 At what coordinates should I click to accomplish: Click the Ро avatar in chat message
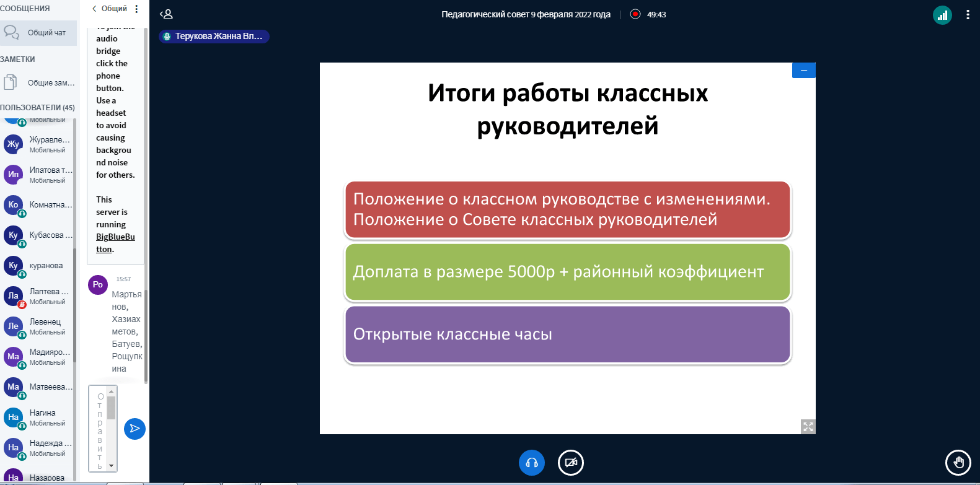pos(98,285)
